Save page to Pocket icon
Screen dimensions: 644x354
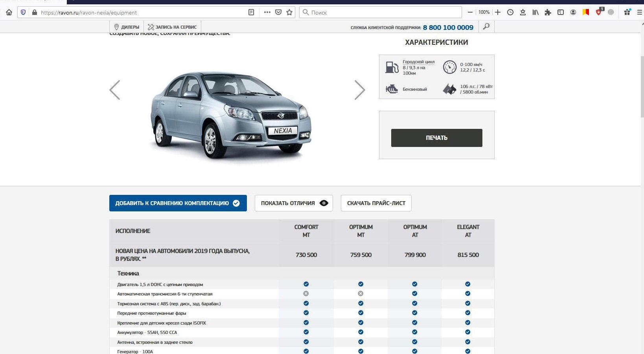tap(278, 12)
